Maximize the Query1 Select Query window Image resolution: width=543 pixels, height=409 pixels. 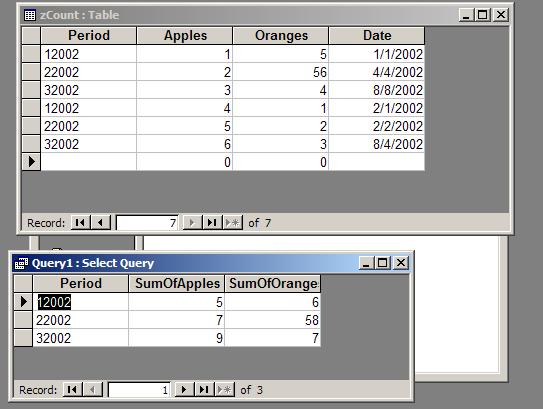point(383,263)
